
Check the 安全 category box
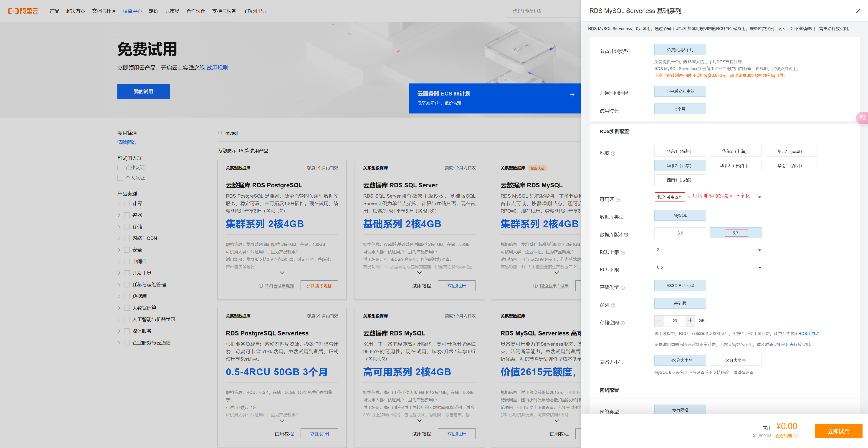tap(127, 250)
